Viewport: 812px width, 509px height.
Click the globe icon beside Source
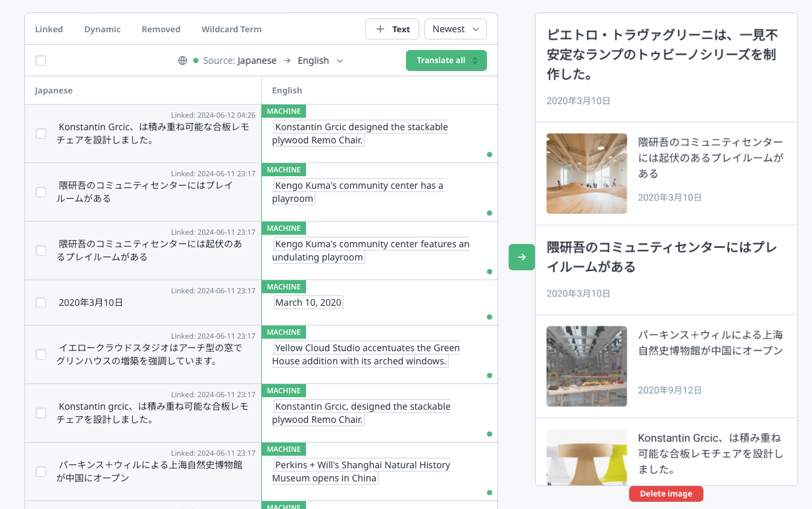pos(183,61)
